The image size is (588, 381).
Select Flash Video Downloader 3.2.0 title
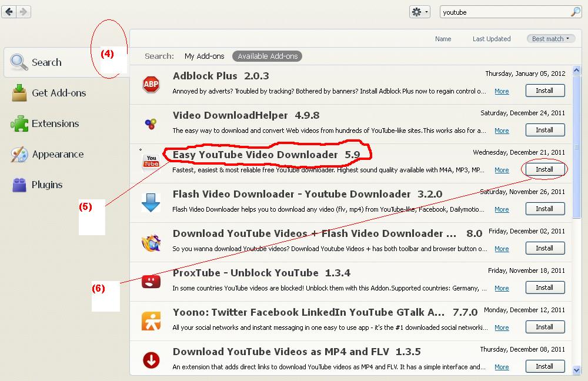click(308, 194)
